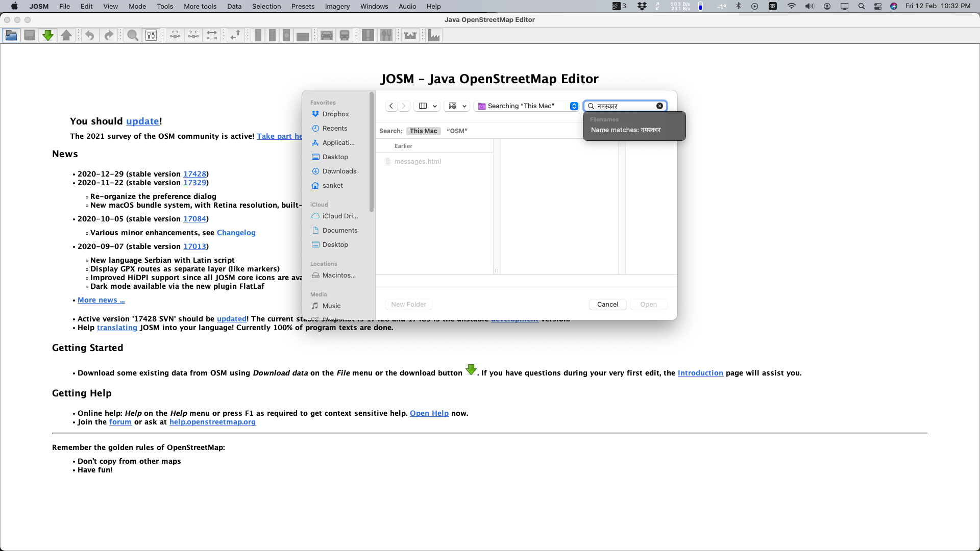Click the Siri icon in the menu bar
980x551 pixels.
(894, 6)
